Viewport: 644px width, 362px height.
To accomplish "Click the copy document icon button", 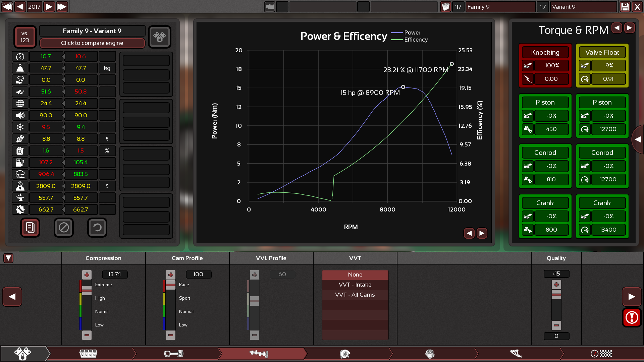I will 30,228.
